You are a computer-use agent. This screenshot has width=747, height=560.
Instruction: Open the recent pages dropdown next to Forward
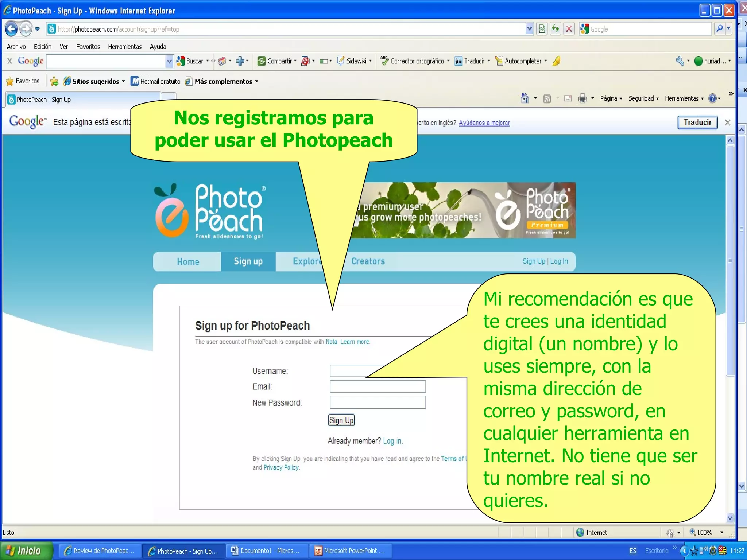[37, 29]
